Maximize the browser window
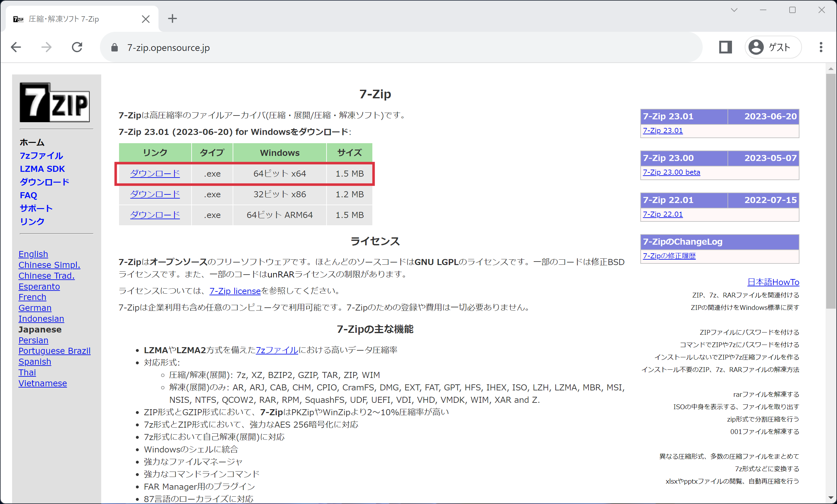This screenshot has height=504, width=837. tap(792, 10)
